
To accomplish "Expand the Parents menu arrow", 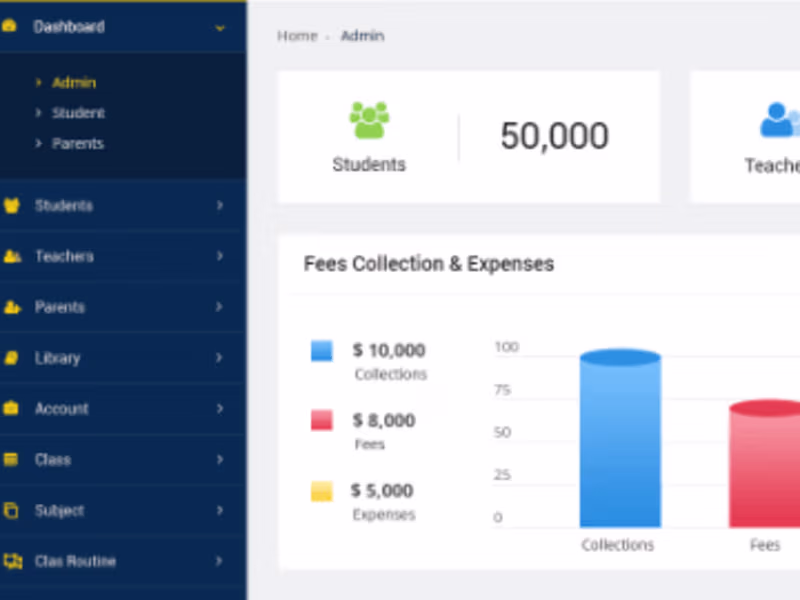I will [219, 307].
